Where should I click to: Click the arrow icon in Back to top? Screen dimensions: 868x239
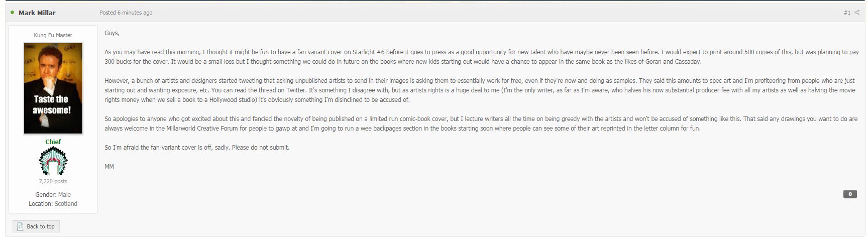pyautogui.click(x=20, y=226)
